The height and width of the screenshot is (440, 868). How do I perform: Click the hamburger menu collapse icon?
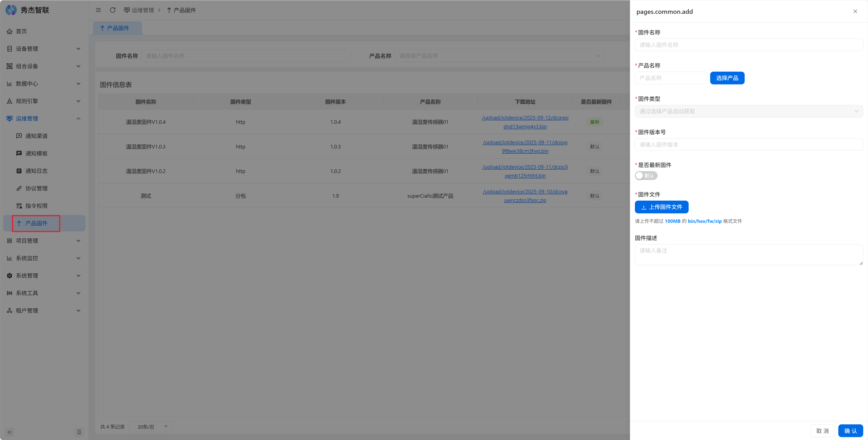click(98, 10)
